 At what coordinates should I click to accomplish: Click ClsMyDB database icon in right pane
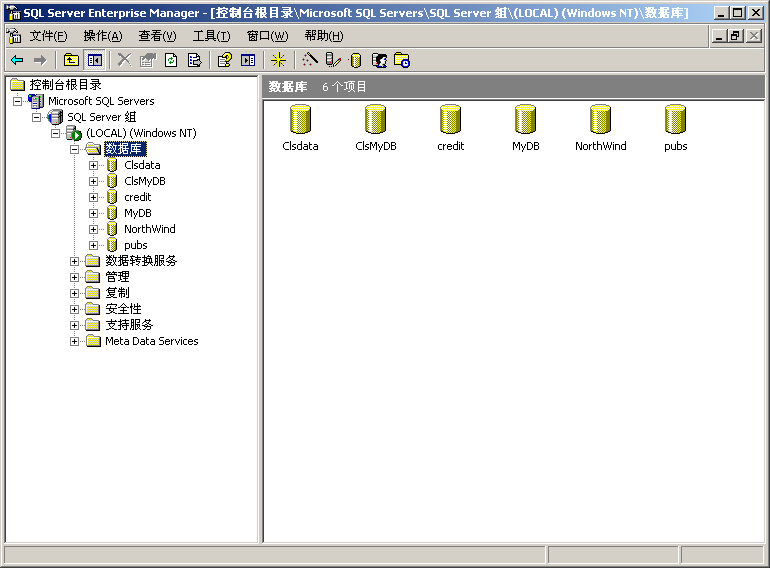(376, 119)
